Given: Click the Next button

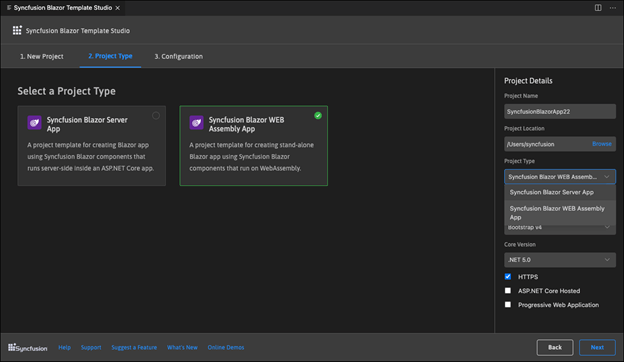Looking at the screenshot, I should 597,347.
